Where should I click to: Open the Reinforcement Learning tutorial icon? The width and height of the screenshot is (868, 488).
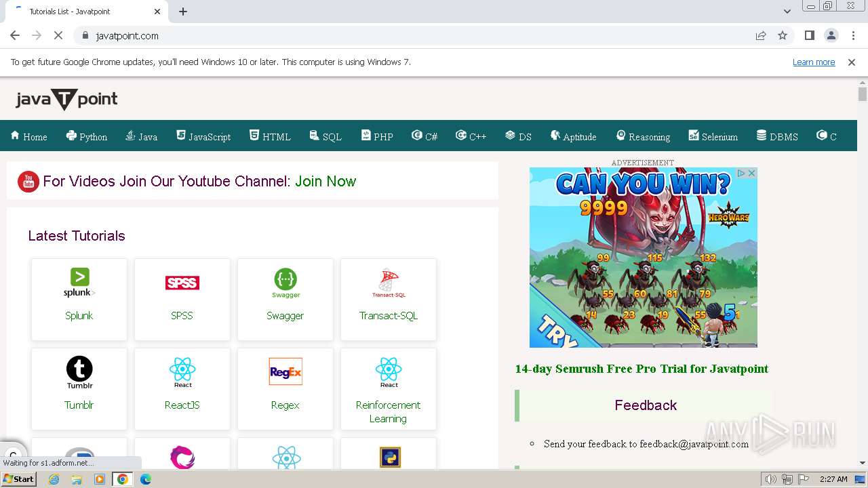(389, 372)
